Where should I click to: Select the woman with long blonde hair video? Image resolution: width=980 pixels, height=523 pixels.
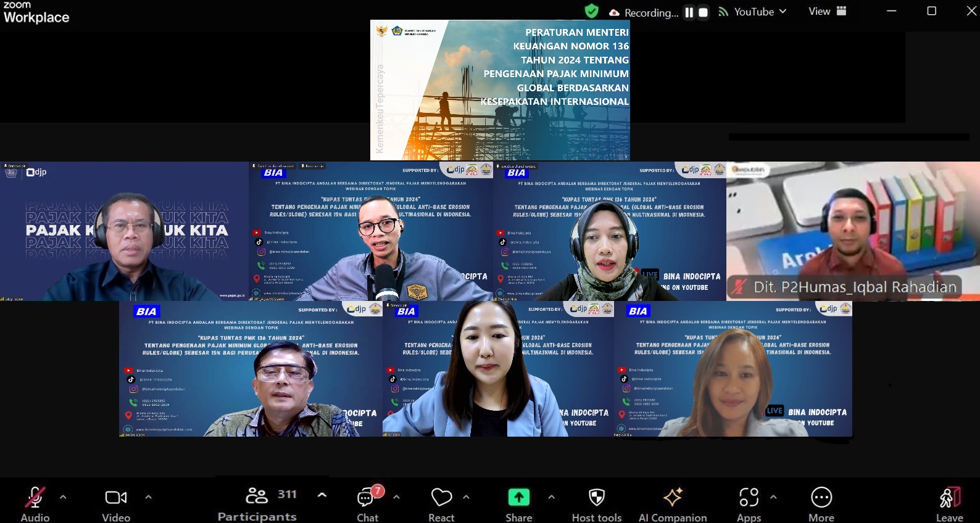pyautogui.click(x=733, y=369)
